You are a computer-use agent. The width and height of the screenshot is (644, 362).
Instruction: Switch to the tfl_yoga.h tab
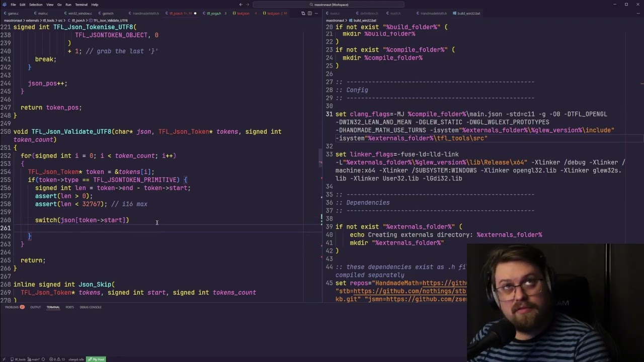tap(213, 13)
